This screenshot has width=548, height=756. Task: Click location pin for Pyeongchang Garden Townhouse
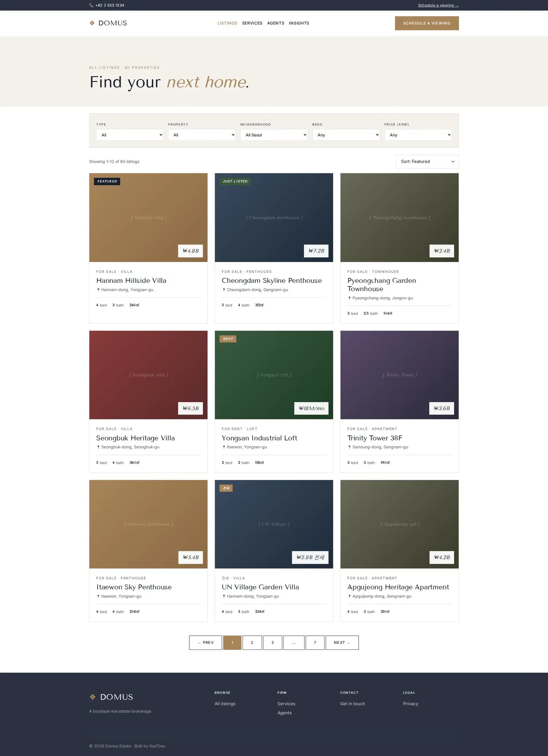click(349, 298)
